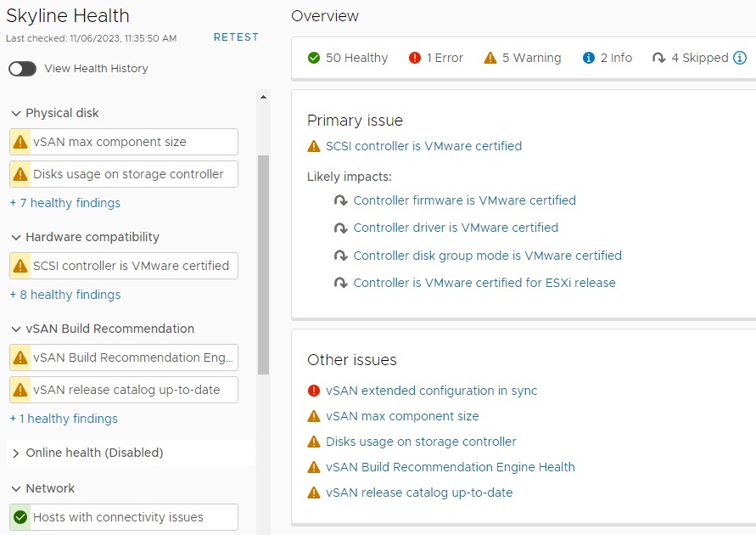Show the + 8 healthy findings
Screen dimensions: 756x535
pos(65,295)
